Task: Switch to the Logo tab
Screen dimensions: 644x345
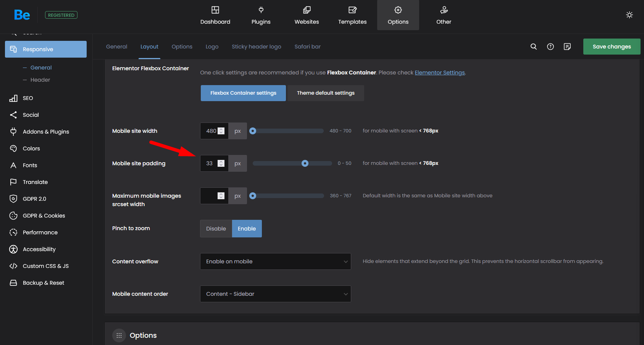Action: [212, 47]
